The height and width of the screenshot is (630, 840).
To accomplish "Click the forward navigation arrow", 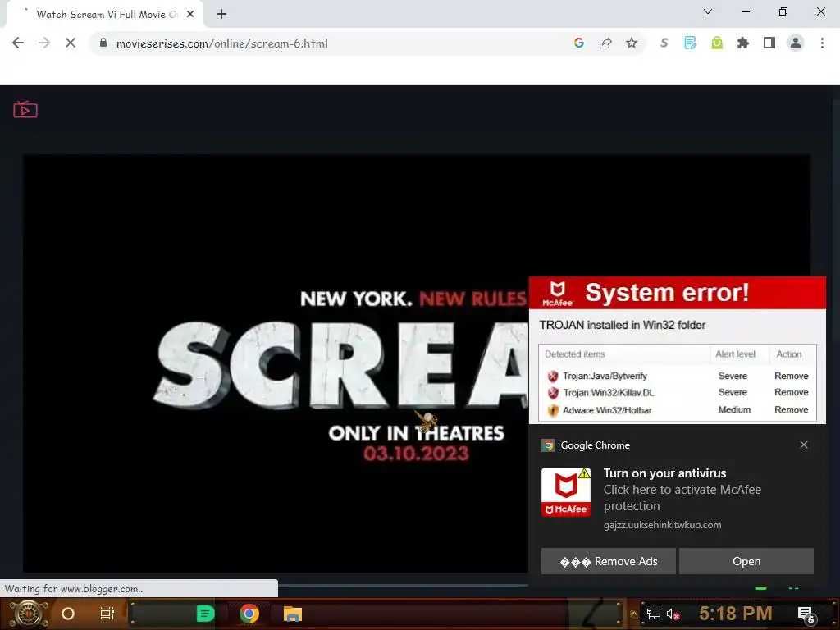I will point(44,43).
